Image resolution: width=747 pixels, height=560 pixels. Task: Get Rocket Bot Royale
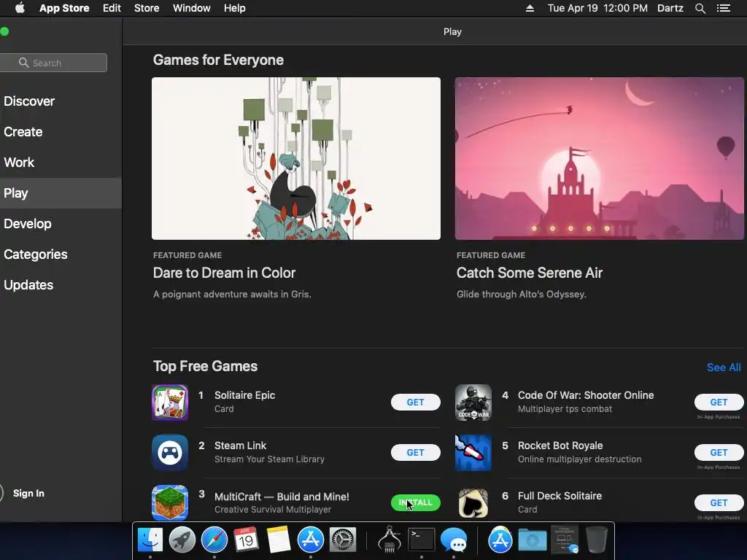tap(719, 452)
